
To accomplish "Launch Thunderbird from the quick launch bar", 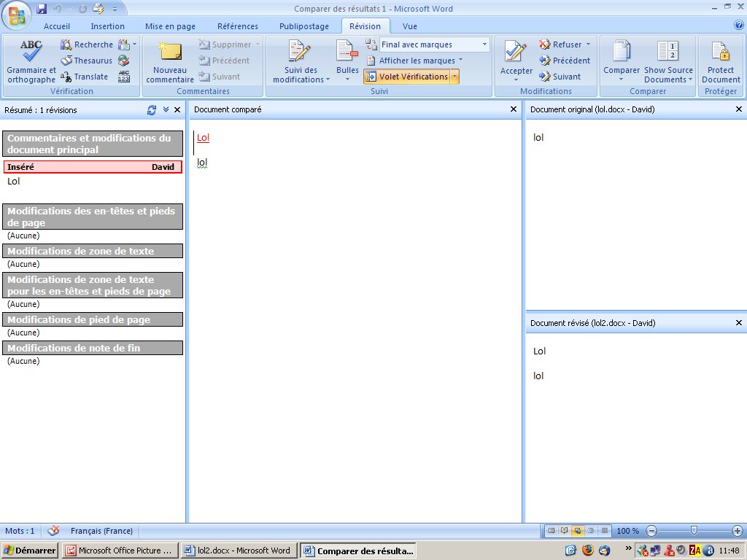I will [604, 551].
